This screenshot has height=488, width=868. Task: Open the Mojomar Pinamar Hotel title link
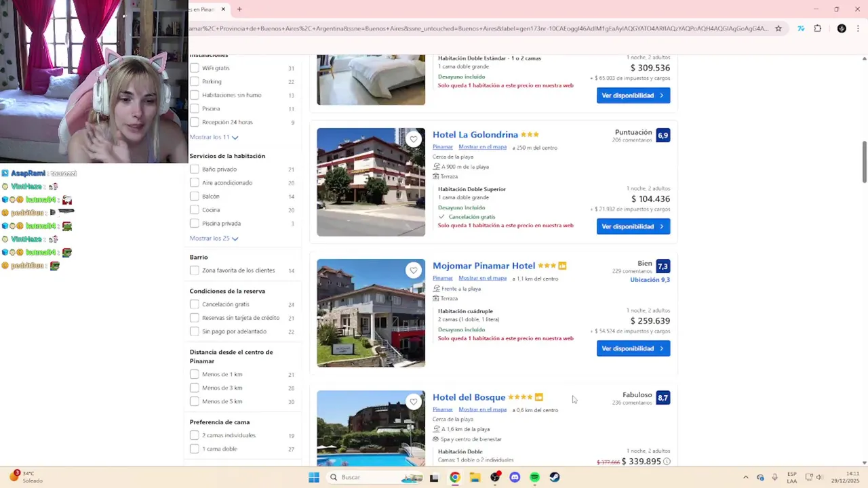[x=484, y=266]
